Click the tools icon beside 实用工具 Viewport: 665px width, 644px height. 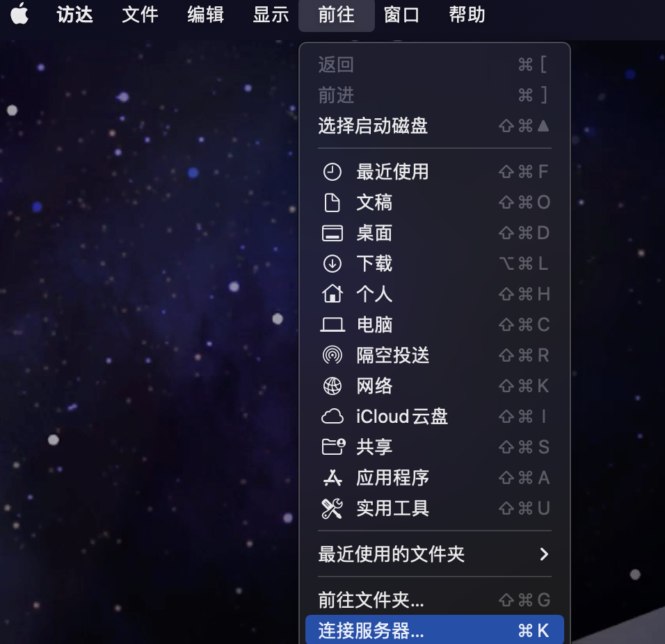(332, 508)
